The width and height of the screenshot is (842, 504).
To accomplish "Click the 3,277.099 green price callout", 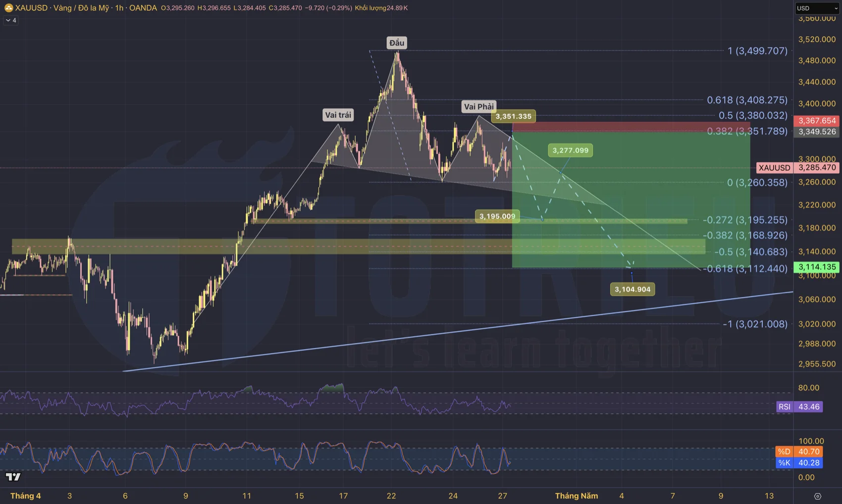I will (570, 151).
